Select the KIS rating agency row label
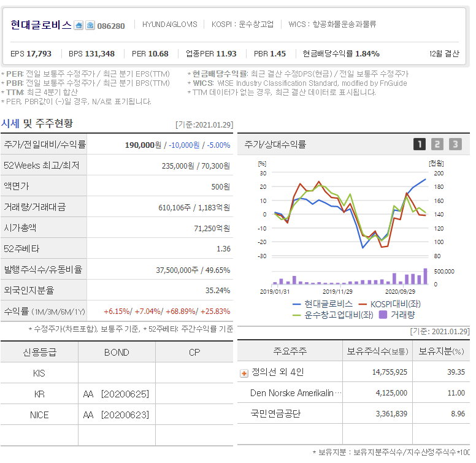This screenshot has height=463, width=476. tap(39, 373)
